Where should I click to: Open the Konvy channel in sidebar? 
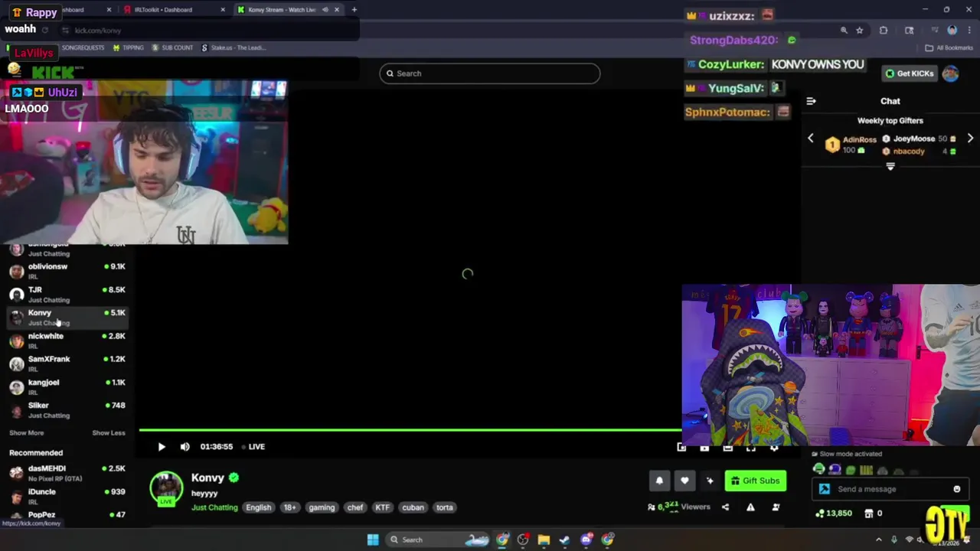pyautogui.click(x=67, y=318)
